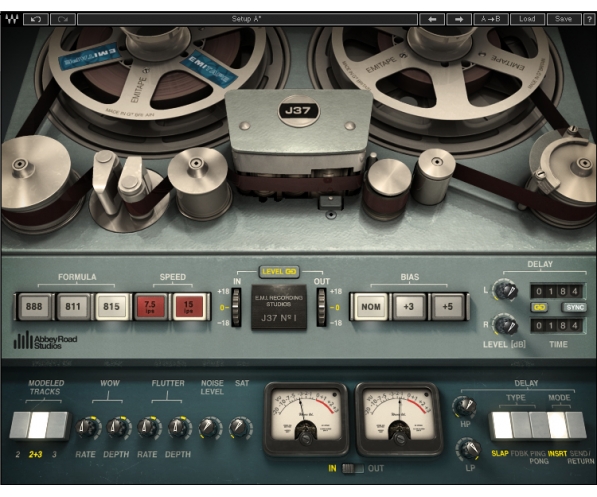The height and width of the screenshot is (497, 597).
Task: Select +3 bias setting
Action: point(409,306)
